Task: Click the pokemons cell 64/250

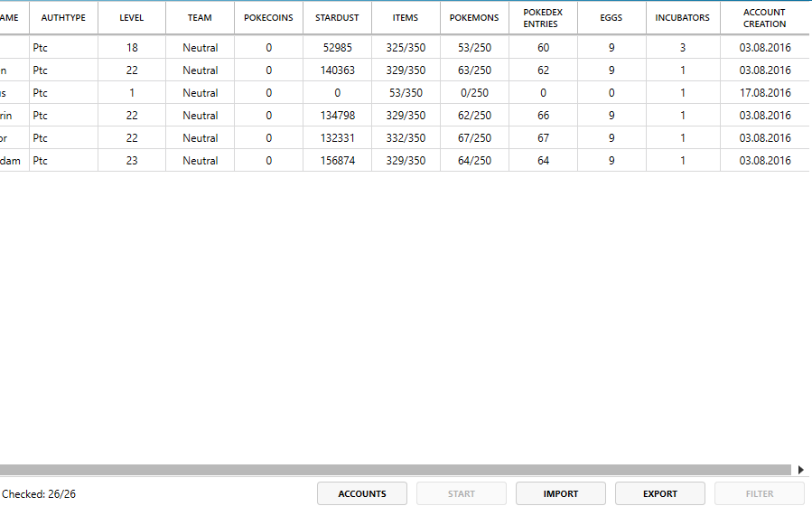Action: point(474,161)
